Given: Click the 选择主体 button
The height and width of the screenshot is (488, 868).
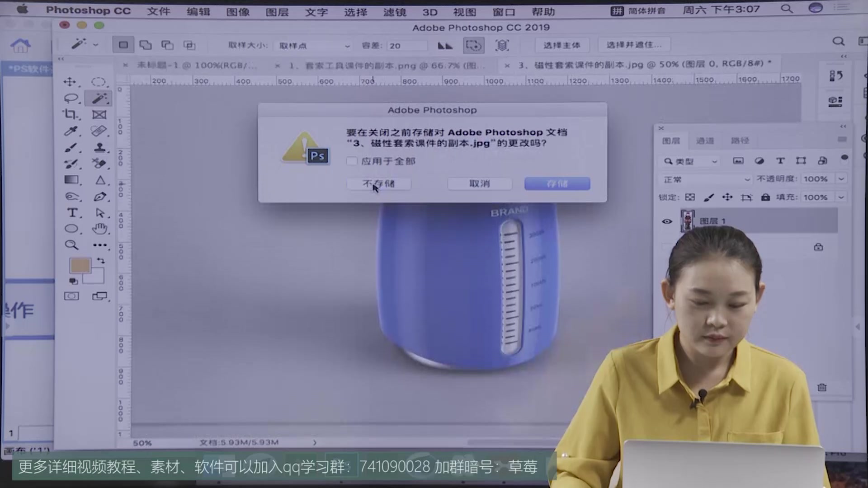Looking at the screenshot, I should click(x=562, y=45).
